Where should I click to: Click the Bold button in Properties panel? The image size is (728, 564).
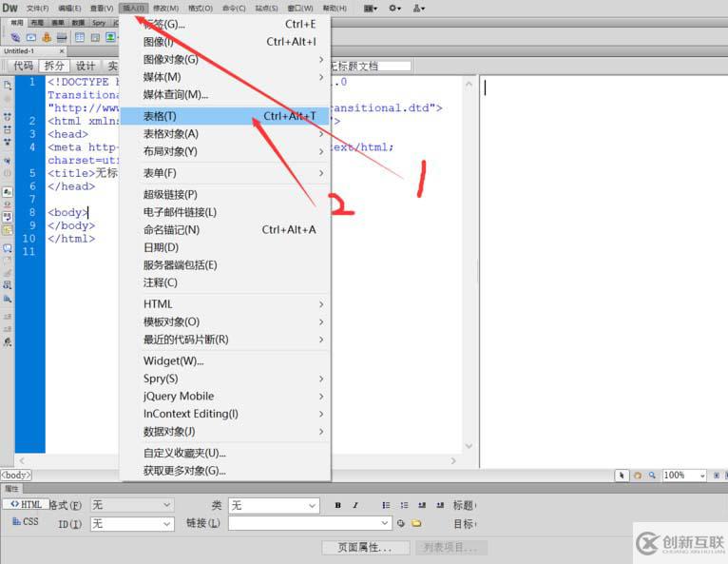(x=338, y=505)
